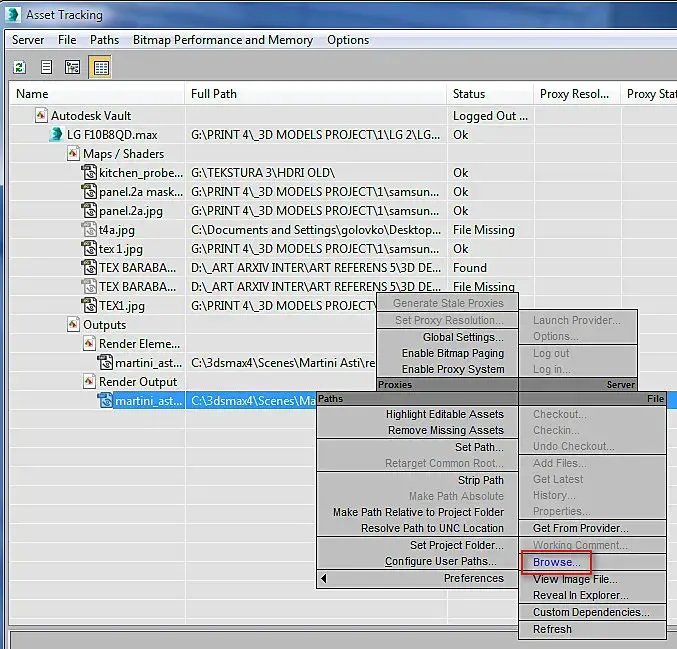This screenshot has height=649, width=677.
Task: Choose Reveal In Explorer... menu entry
Action: click(x=581, y=595)
